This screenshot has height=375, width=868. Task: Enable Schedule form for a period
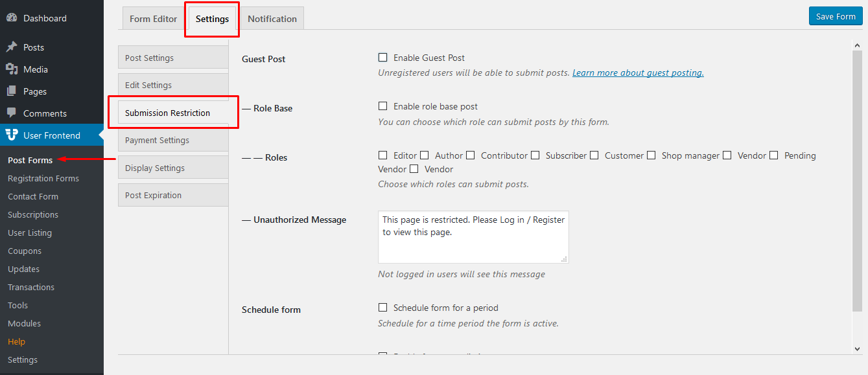point(382,308)
